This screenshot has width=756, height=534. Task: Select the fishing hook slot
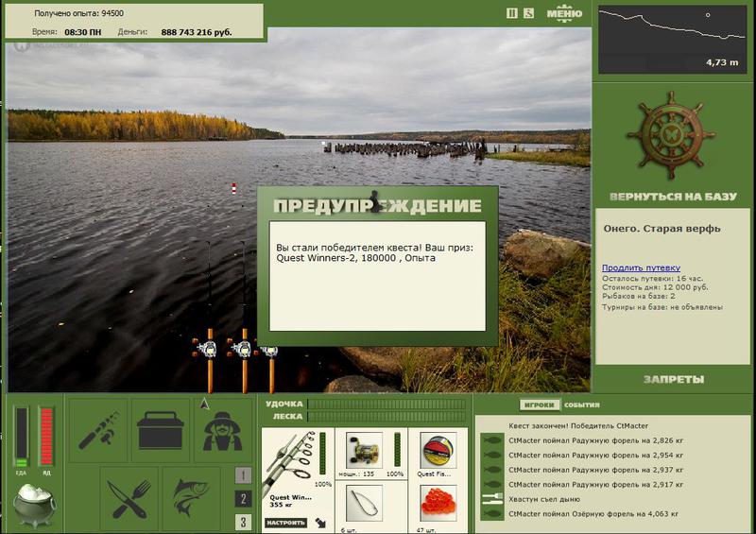365,504
